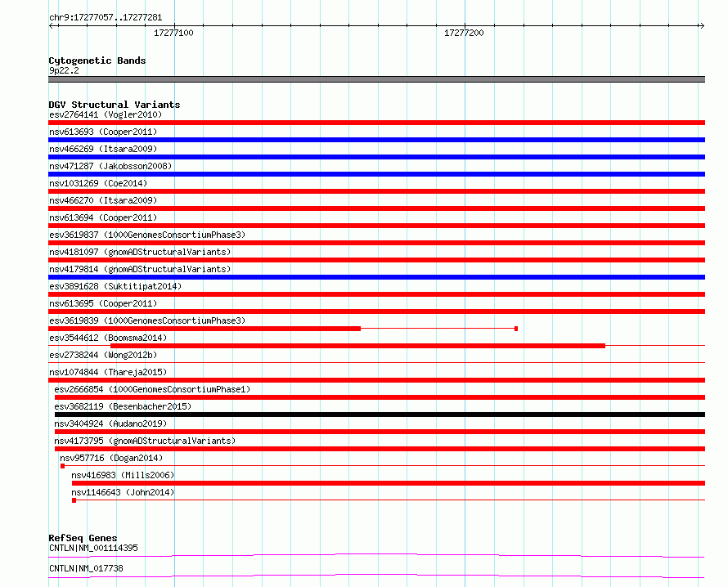The image size is (728, 587).
Task: Open variant nsv1074844 (Thareja2015) label
Action: [x=108, y=372]
